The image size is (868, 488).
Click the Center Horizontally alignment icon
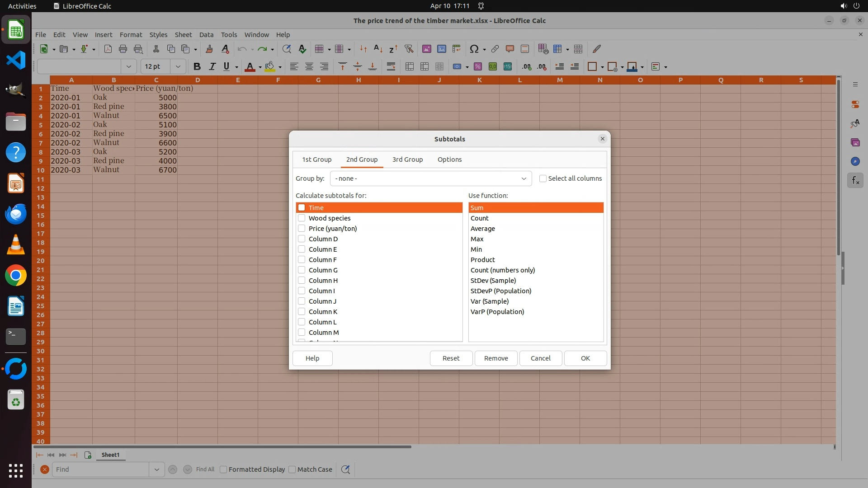309,67
